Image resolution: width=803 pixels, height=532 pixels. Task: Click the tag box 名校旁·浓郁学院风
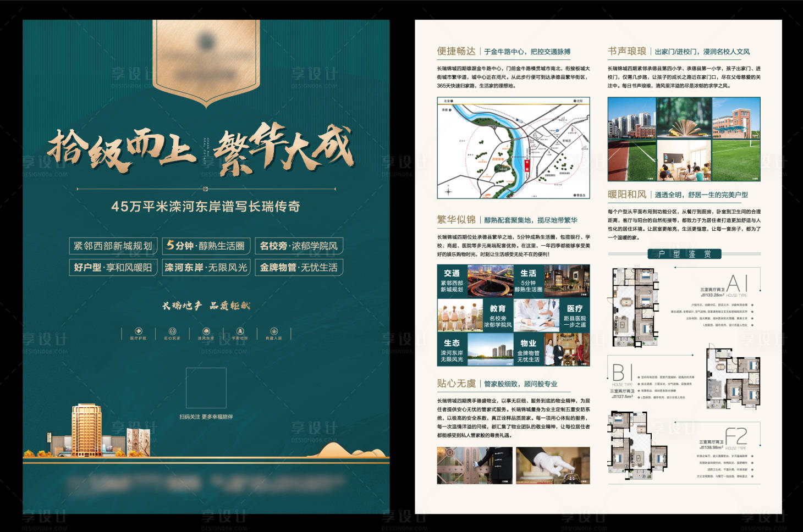pos(299,246)
